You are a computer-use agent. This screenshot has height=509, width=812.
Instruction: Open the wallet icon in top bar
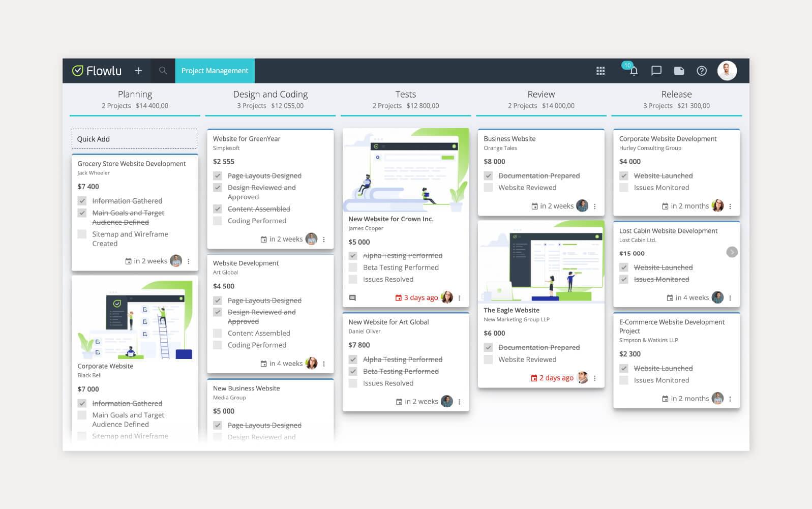click(x=679, y=71)
